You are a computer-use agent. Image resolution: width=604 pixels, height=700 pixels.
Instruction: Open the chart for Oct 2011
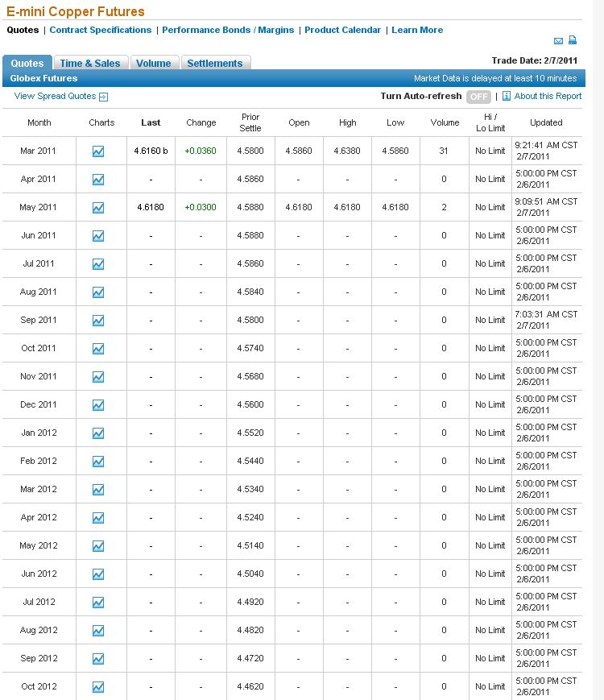(x=98, y=348)
